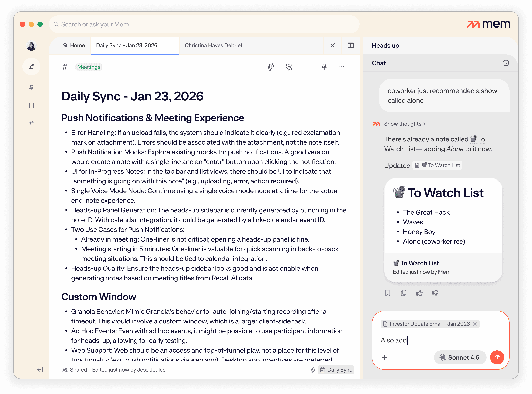Viewport: 532px width, 394px height.
Task: Go to the Home tab
Action: pyautogui.click(x=74, y=45)
